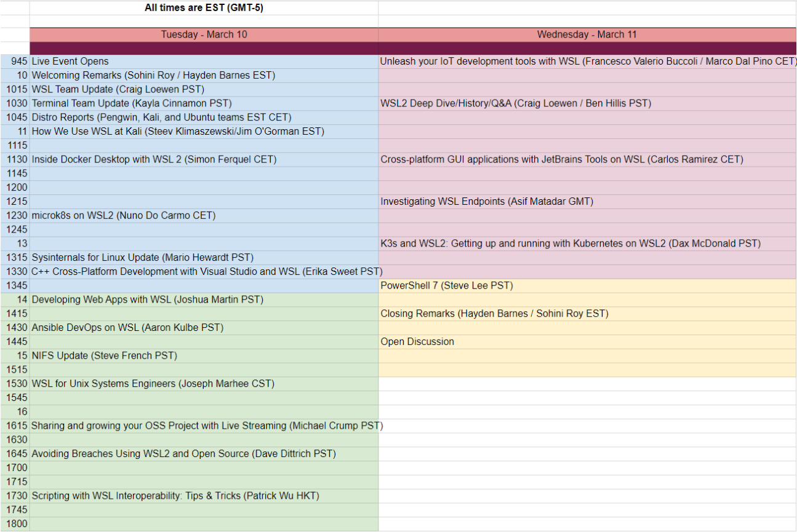Select the 1215 time cell

point(15,202)
